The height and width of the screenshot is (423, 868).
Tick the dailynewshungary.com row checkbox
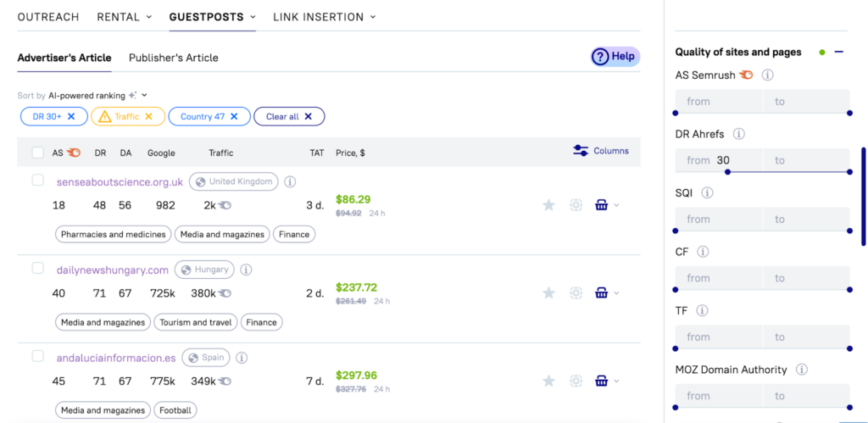point(37,268)
